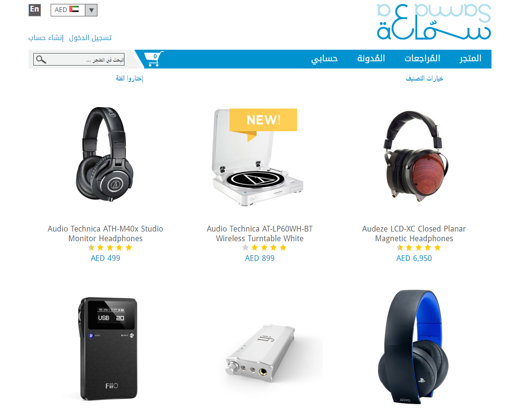Go to the المُدونة blog menu

(371, 58)
